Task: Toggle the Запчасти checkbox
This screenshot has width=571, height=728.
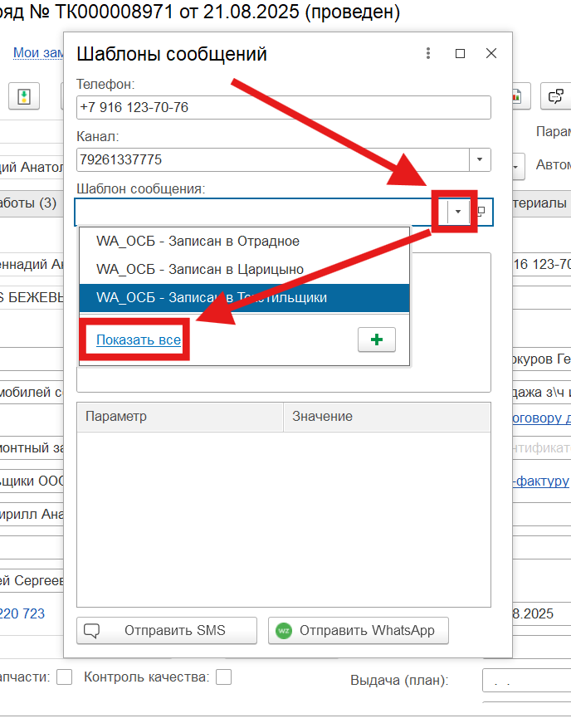Action: click(64, 677)
